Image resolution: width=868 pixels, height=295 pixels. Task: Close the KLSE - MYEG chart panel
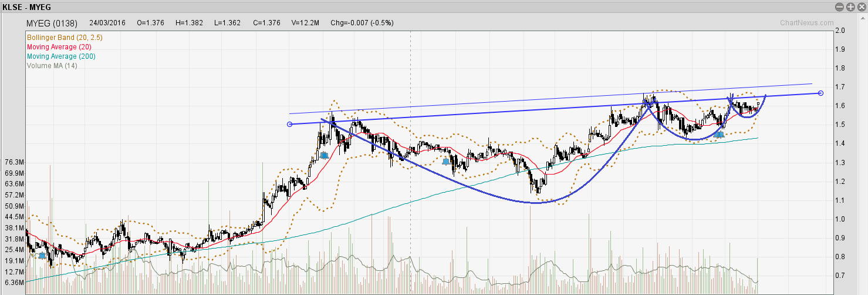861,7
